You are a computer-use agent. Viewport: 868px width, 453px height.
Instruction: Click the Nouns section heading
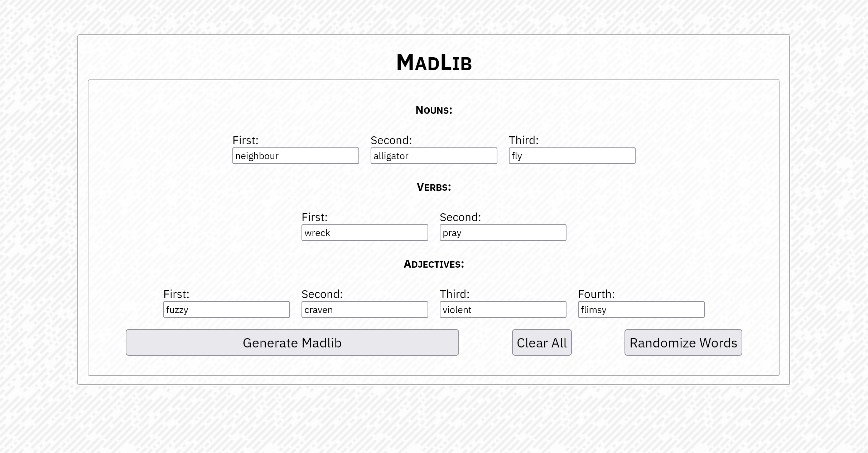(434, 110)
